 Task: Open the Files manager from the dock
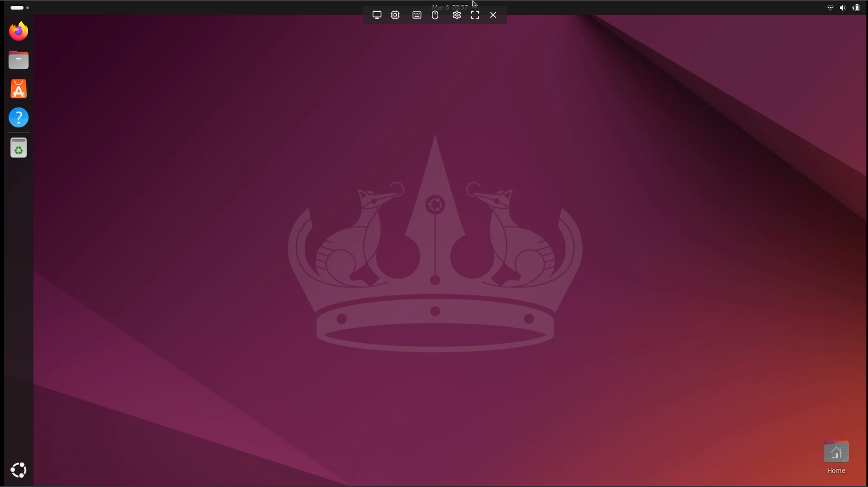tap(19, 60)
